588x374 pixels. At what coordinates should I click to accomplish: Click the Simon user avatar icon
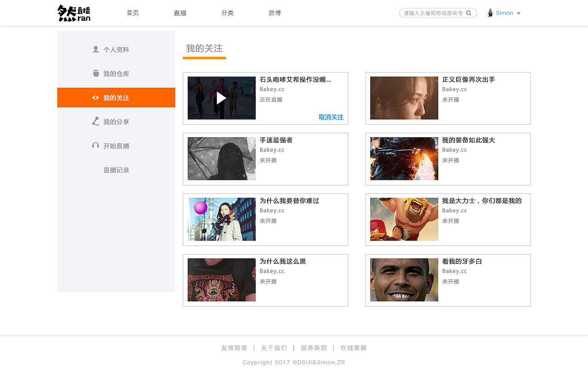[490, 13]
